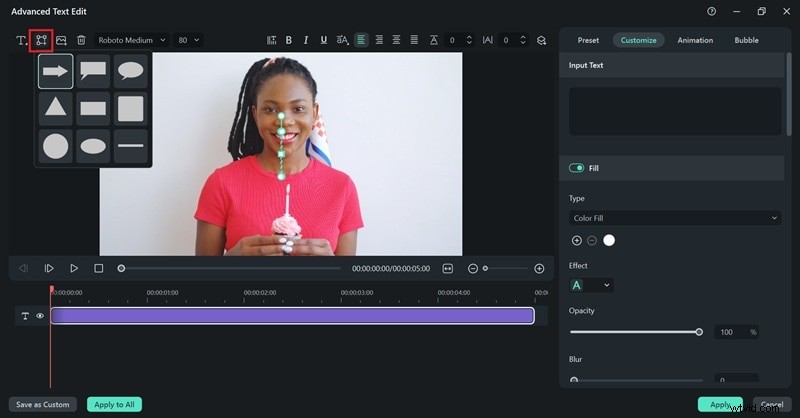This screenshot has height=418, width=800.
Task: Click the fit timeline to window icon
Action: (447, 268)
